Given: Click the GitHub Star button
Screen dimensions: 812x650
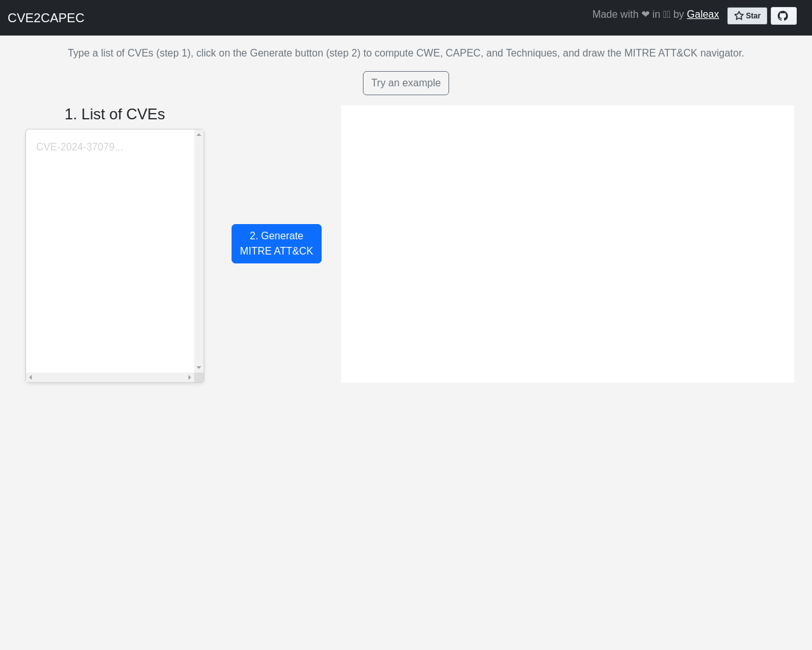Looking at the screenshot, I should (747, 16).
